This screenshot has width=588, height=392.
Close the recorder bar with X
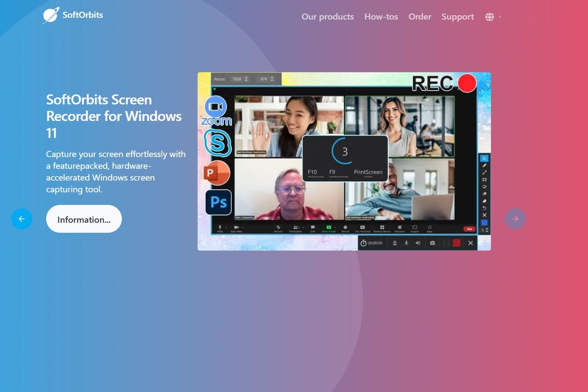tap(470, 243)
